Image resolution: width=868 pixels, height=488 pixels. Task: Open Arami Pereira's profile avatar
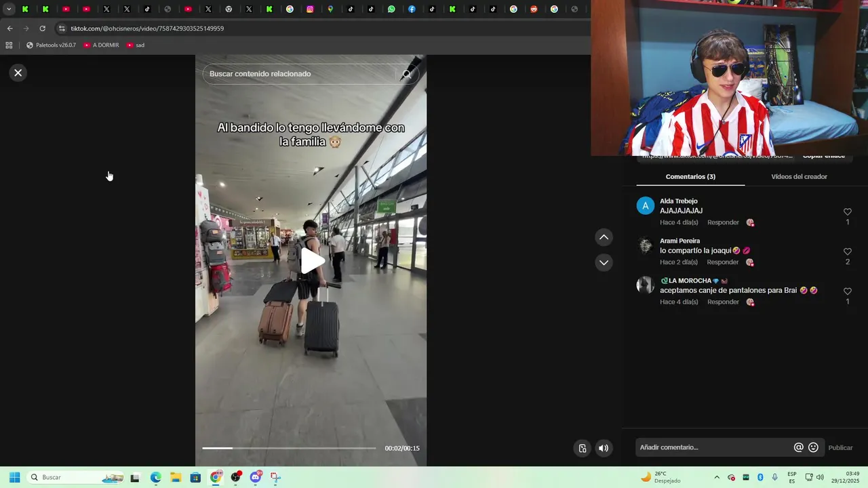click(646, 245)
